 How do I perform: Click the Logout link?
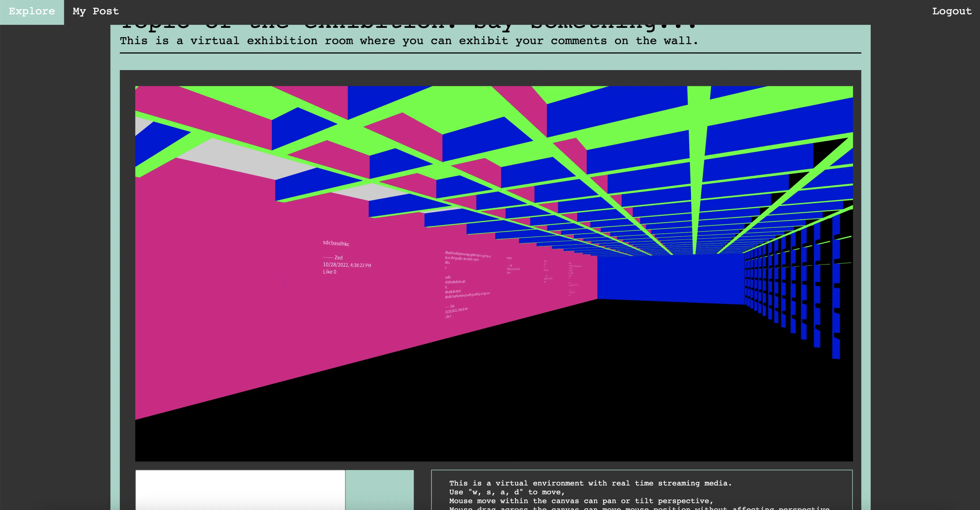point(951,12)
